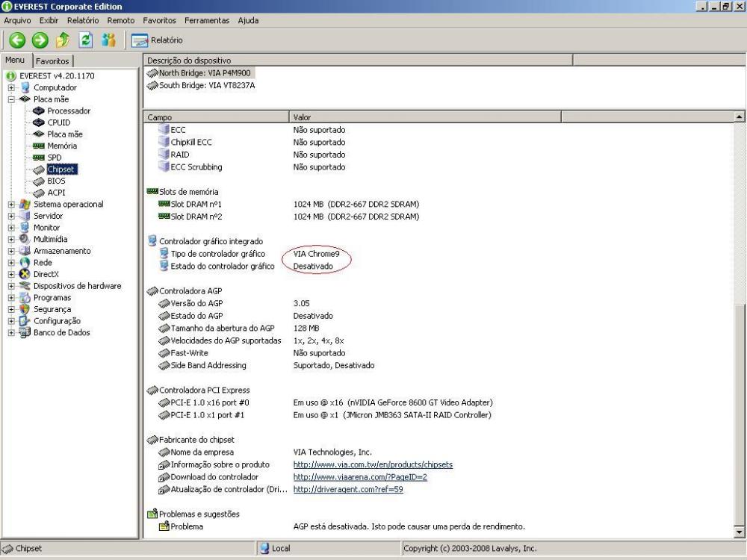Go up one level with folder icon
This screenshot has height=560, width=747.
(63, 40)
